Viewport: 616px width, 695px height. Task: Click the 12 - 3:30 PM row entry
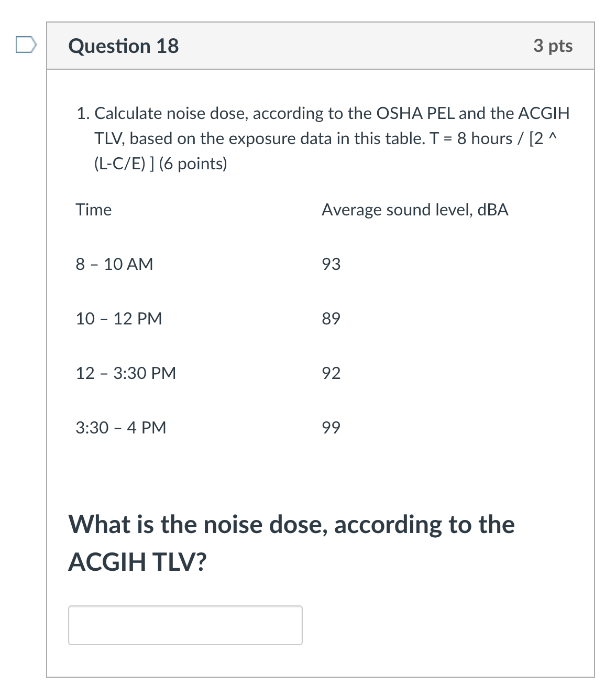click(126, 373)
